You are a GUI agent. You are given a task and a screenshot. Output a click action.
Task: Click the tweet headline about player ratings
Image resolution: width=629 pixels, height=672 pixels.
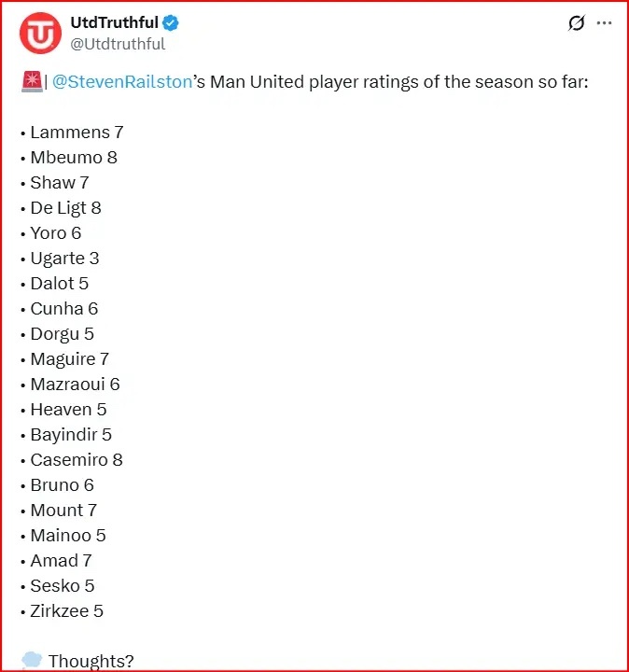pyautogui.click(x=305, y=82)
